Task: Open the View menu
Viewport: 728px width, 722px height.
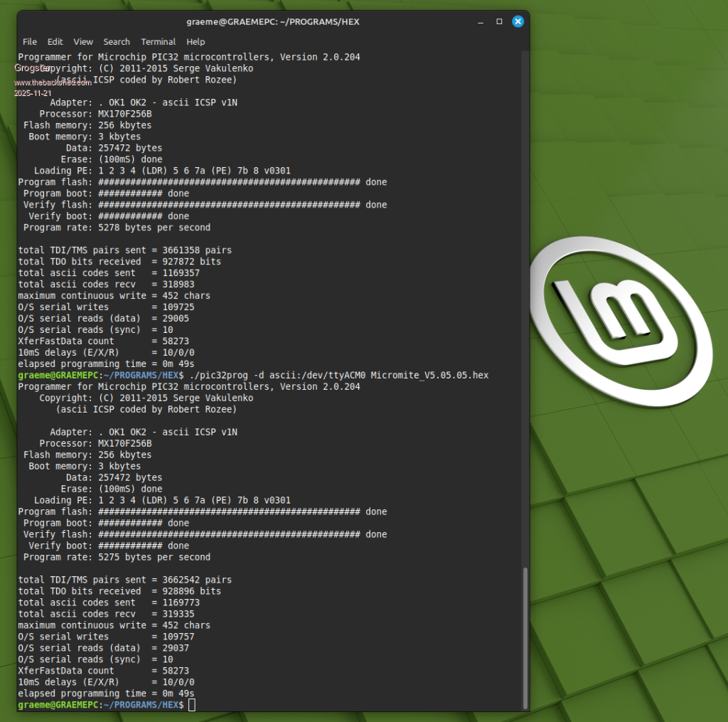Action: 83,42
